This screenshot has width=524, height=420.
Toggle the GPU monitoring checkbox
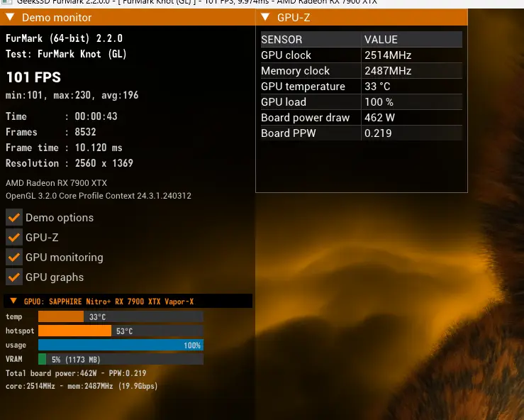[x=14, y=257]
